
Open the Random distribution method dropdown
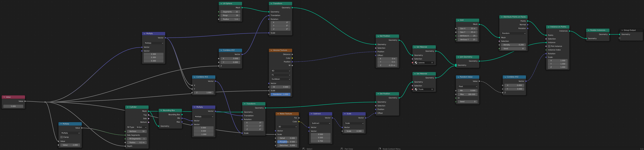[514, 33]
